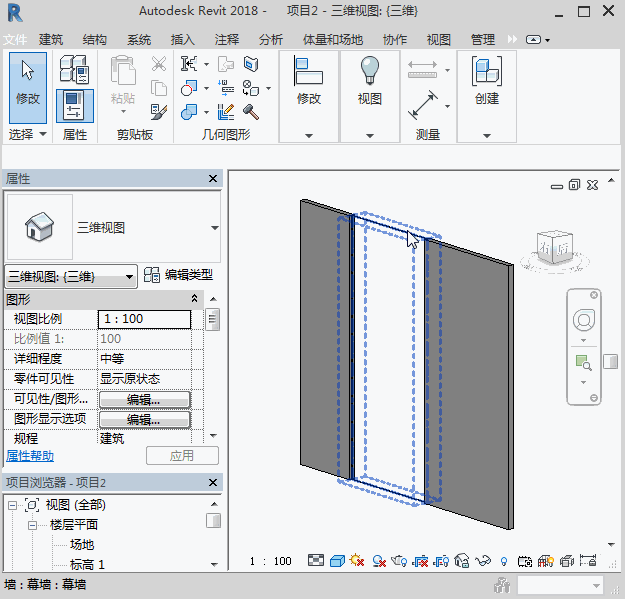The width and height of the screenshot is (625, 599).
Task: Toggle reveal hidden elements lightbulb
Action: [x=503, y=561]
